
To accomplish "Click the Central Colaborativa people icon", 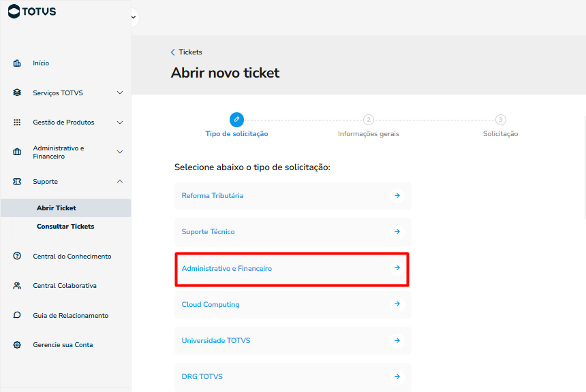I will (x=17, y=286).
